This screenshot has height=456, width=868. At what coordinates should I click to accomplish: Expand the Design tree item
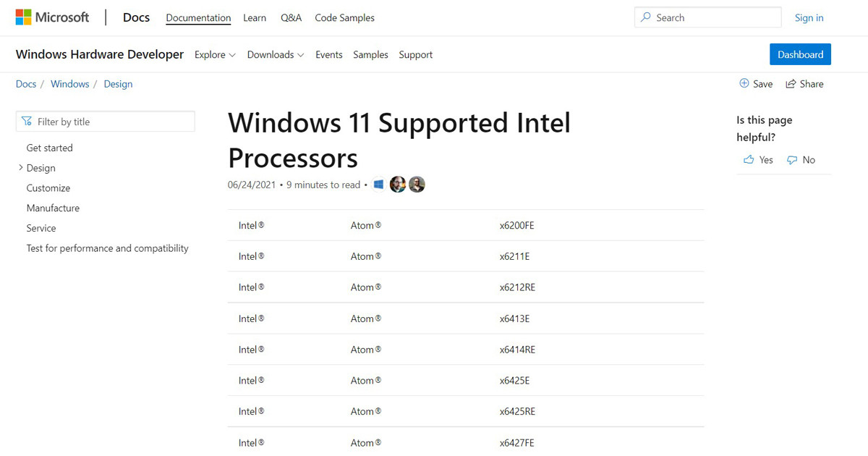click(20, 168)
